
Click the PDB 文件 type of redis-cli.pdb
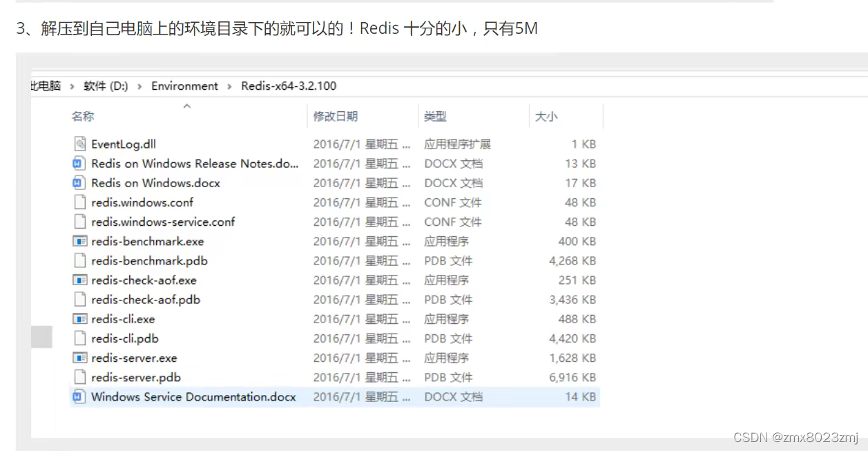(x=448, y=338)
